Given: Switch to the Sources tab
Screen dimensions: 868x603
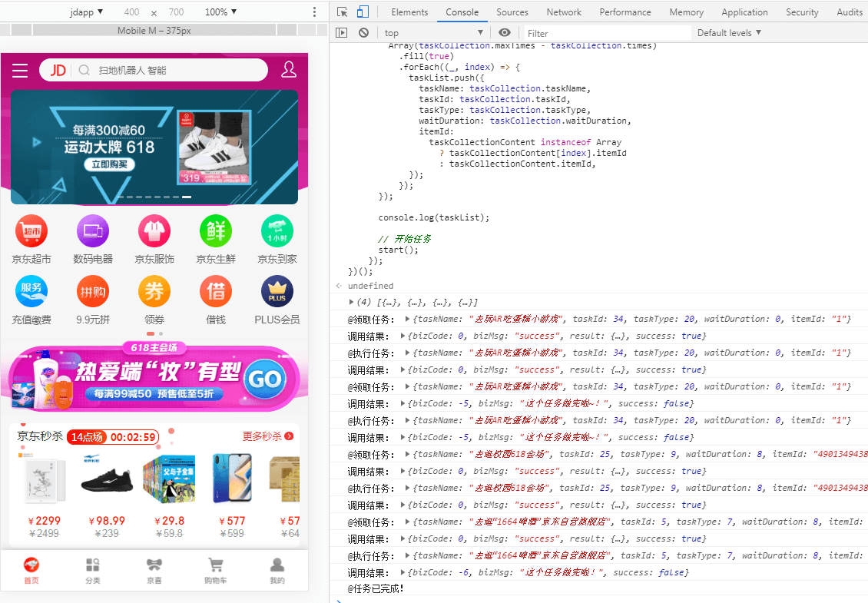Looking at the screenshot, I should [512, 12].
